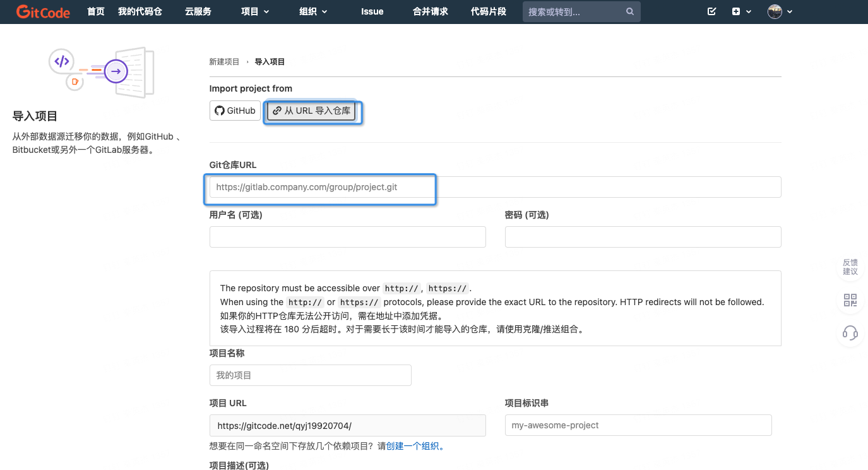Click the QR code icon

[x=850, y=301]
